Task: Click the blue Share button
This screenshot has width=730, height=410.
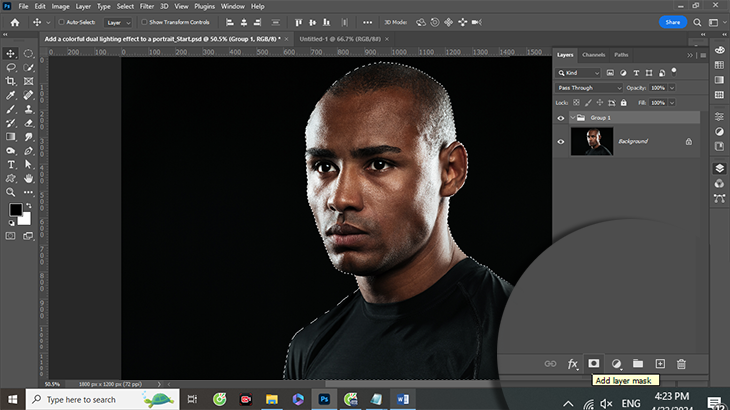Action: pyautogui.click(x=673, y=21)
